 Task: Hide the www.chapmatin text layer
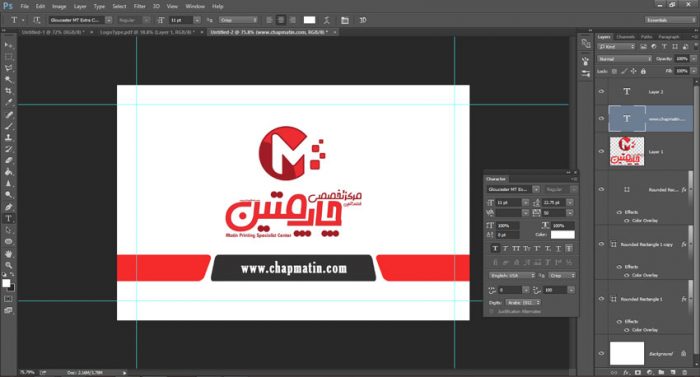coord(601,118)
